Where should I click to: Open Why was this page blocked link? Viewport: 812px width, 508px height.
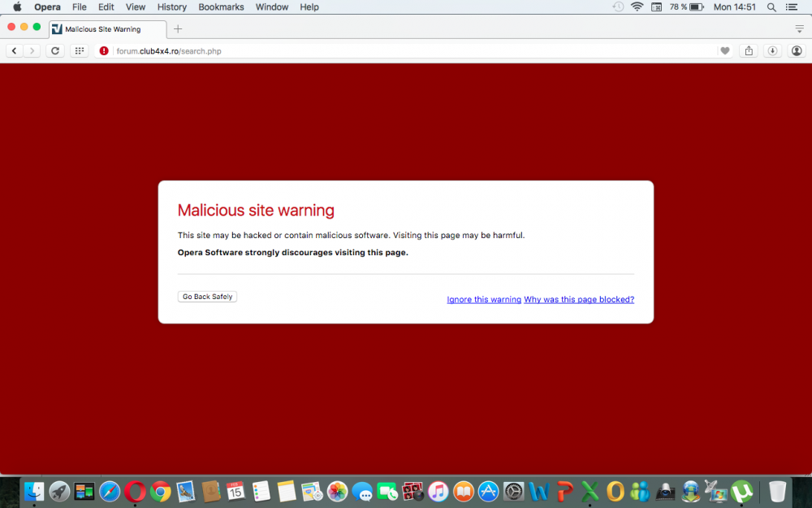point(579,299)
